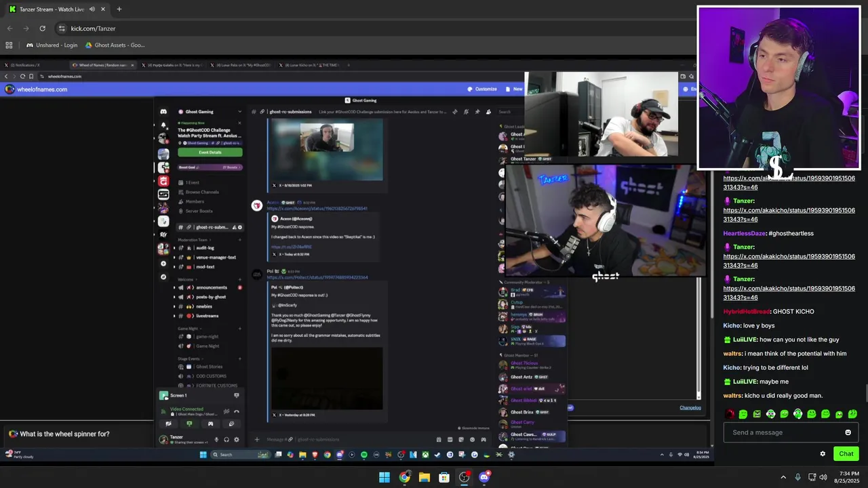Image resolution: width=868 pixels, height=488 pixels.
Task: Open Discord emoji picker in message bar
Action: point(472,439)
